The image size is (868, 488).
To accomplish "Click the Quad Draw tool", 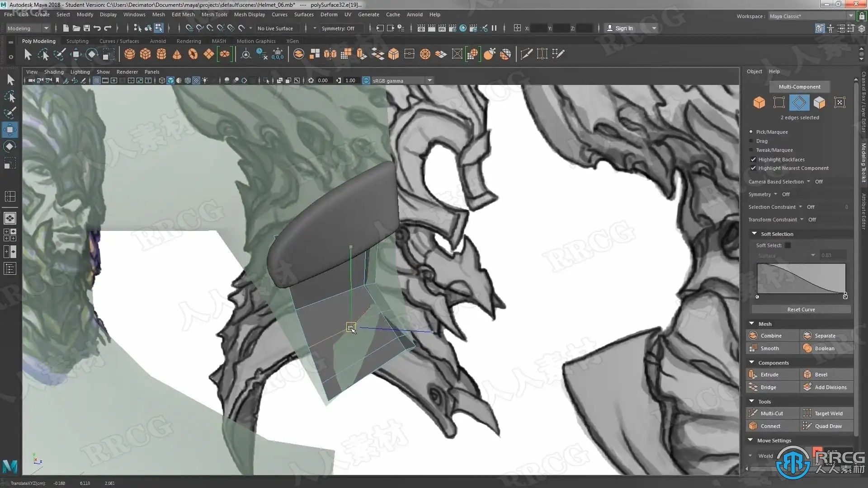I will coord(828,426).
